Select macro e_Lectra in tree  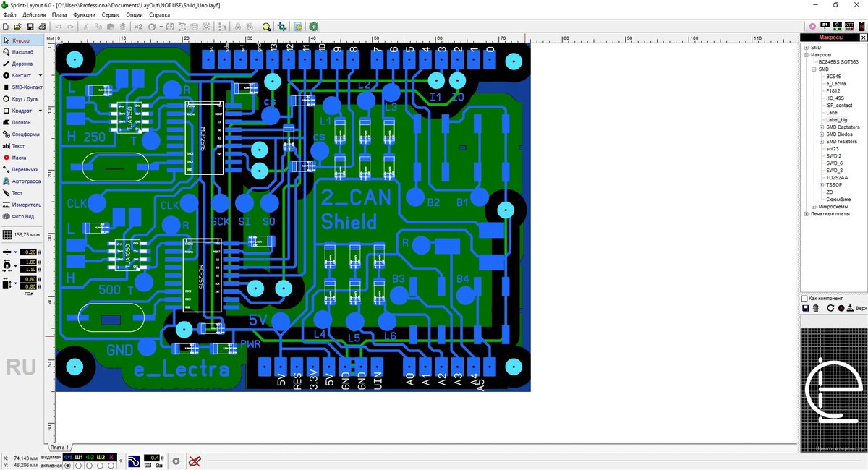tap(835, 83)
